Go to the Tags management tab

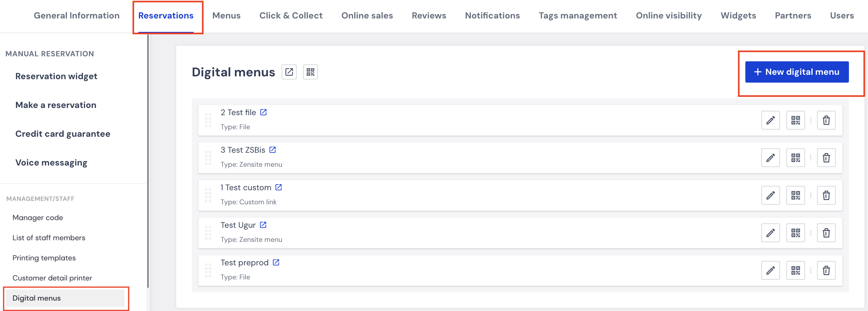(x=578, y=16)
